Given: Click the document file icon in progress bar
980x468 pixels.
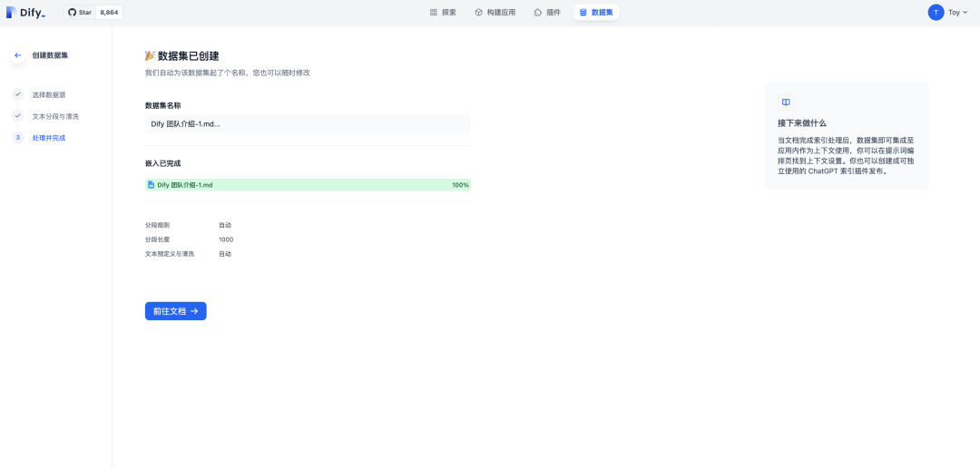Looking at the screenshot, I should coord(151,185).
